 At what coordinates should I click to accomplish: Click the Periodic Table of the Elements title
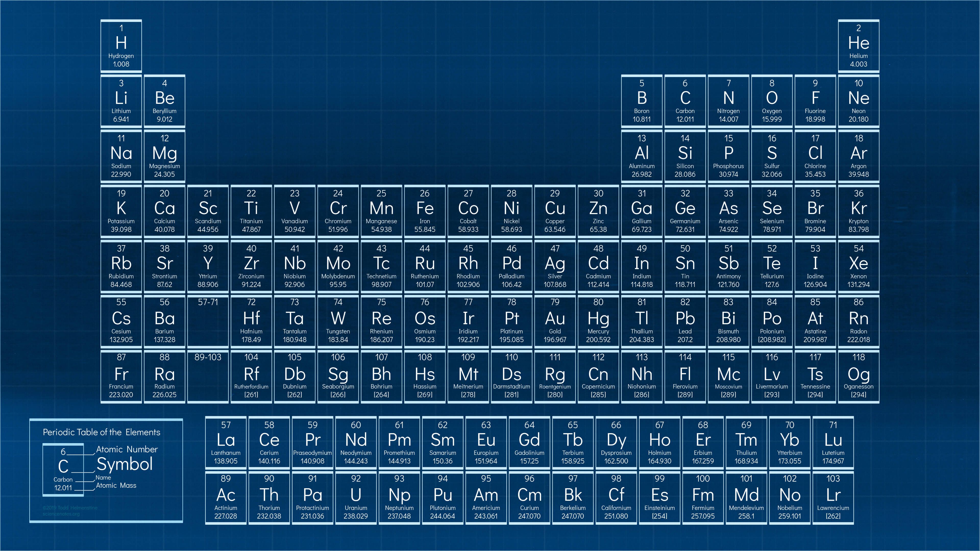(x=101, y=432)
